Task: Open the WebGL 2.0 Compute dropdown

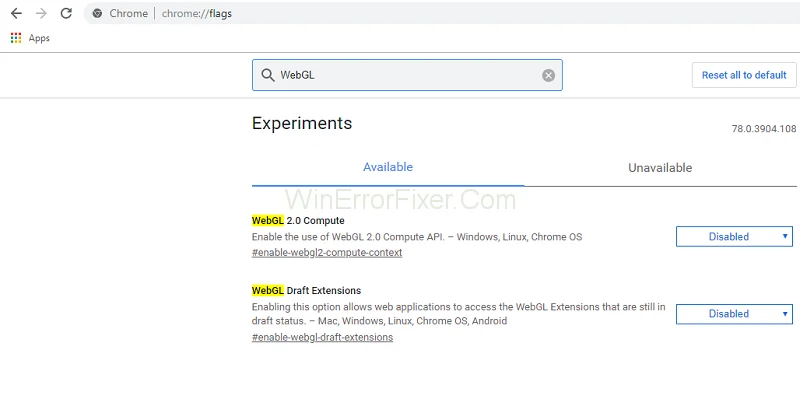Action: (x=734, y=237)
